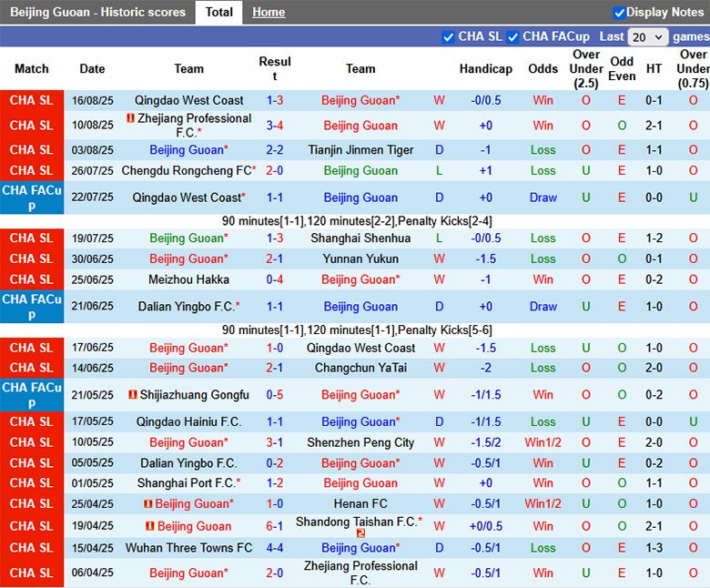Open the Last 20 games dropdown
The image size is (710, 588).
click(x=647, y=37)
